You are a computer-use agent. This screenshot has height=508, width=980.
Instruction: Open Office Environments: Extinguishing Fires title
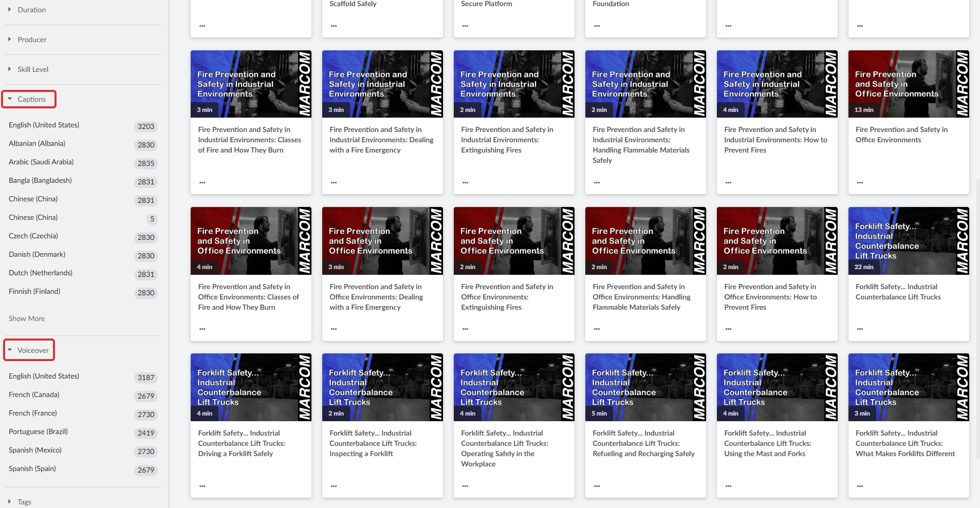click(x=507, y=297)
